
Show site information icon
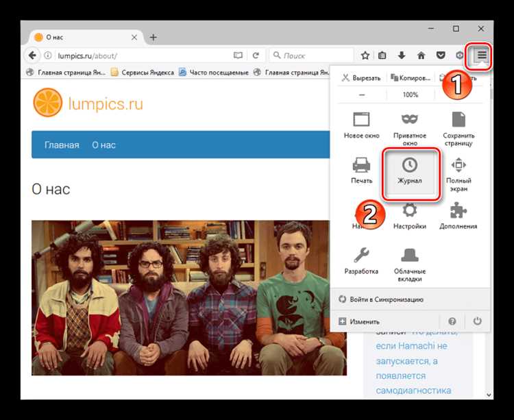(x=48, y=55)
